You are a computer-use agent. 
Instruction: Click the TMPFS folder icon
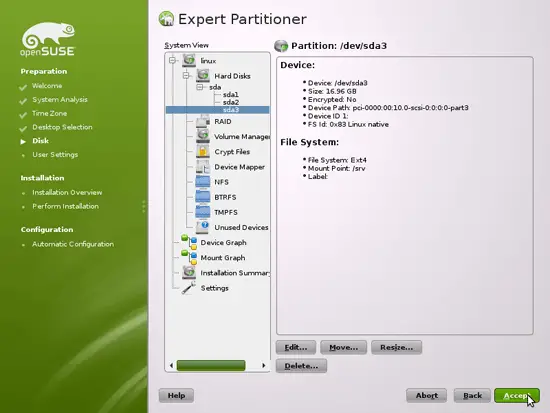click(x=203, y=212)
